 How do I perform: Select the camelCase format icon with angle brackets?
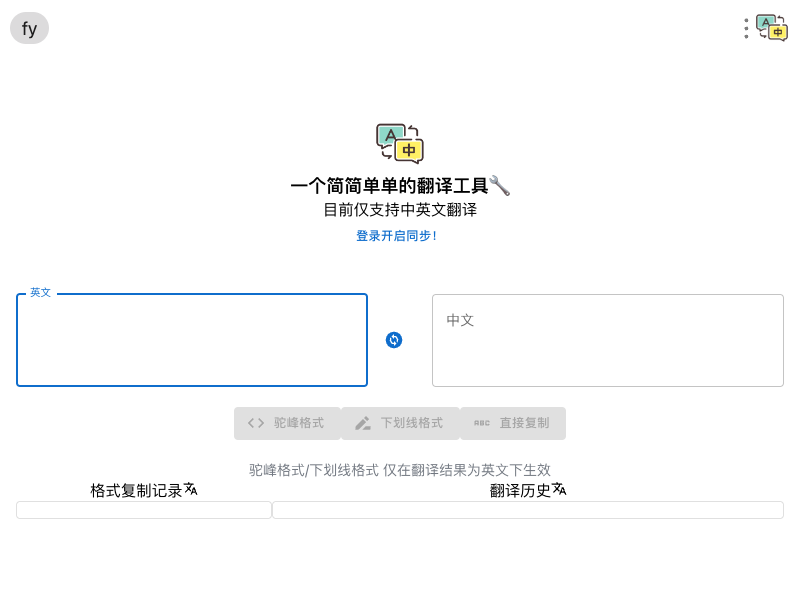256,423
